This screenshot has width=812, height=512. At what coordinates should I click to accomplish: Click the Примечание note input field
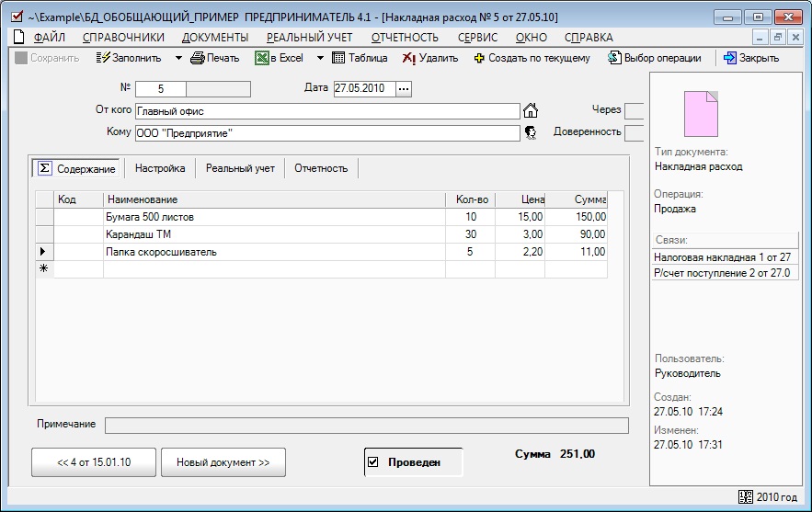pyautogui.click(x=366, y=425)
